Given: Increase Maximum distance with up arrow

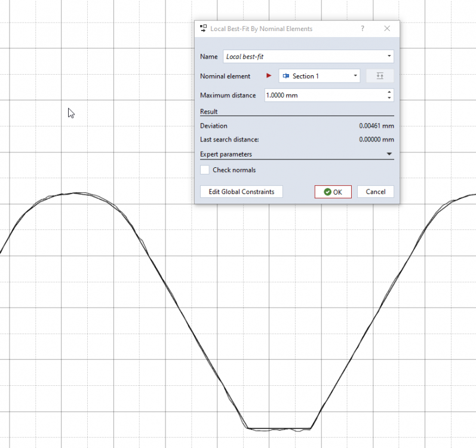Looking at the screenshot, I should tap(389, 92).
